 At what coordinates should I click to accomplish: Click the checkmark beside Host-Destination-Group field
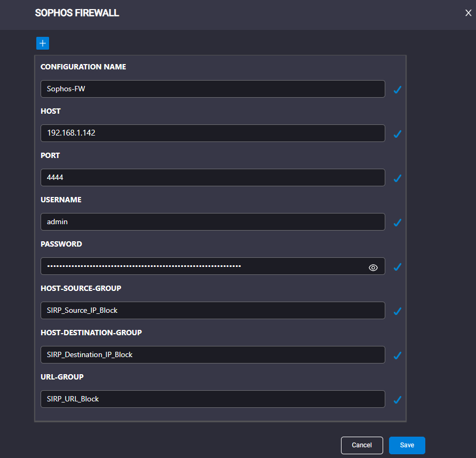[x=398, y=356]
